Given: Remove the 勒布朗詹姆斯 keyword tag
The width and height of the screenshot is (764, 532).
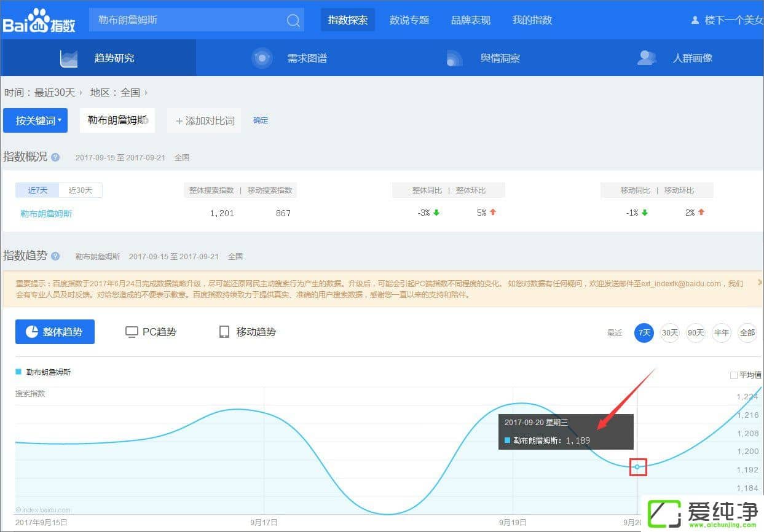Looking at the screenshot, I should 146,120.
